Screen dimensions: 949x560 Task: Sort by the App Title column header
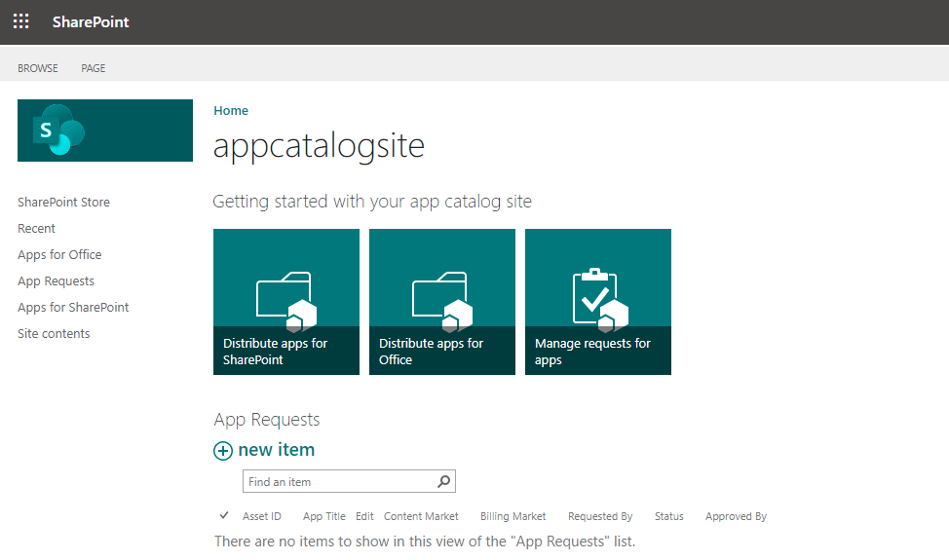click(324, 516)
